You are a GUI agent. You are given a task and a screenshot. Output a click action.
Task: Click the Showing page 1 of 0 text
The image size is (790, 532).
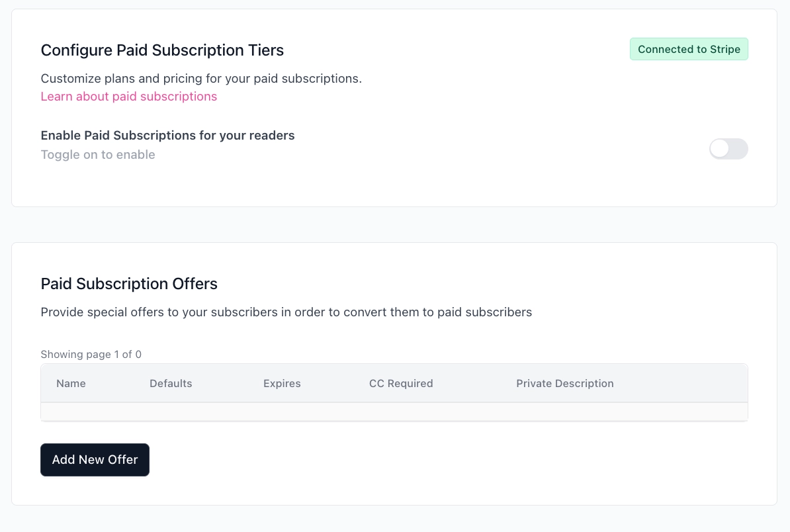coord(91,355)
